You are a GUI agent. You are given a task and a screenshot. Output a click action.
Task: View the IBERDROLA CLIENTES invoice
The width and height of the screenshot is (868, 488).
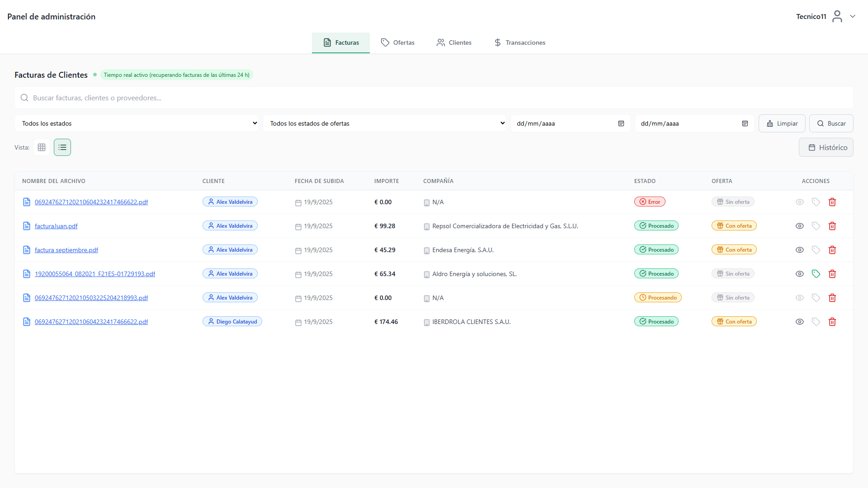[800, 322]
